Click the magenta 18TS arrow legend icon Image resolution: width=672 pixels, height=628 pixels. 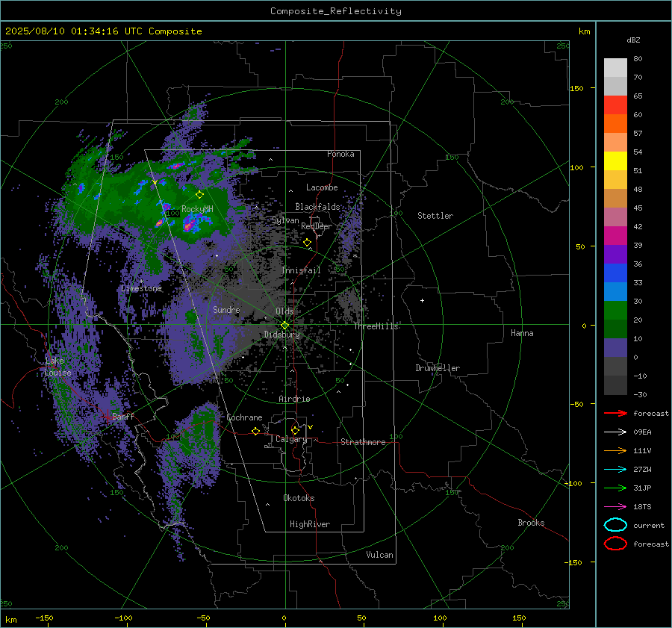615,507
